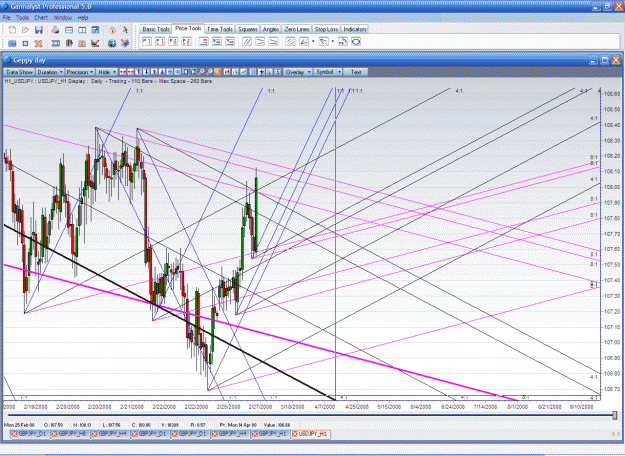Open the Help menu

83,18
